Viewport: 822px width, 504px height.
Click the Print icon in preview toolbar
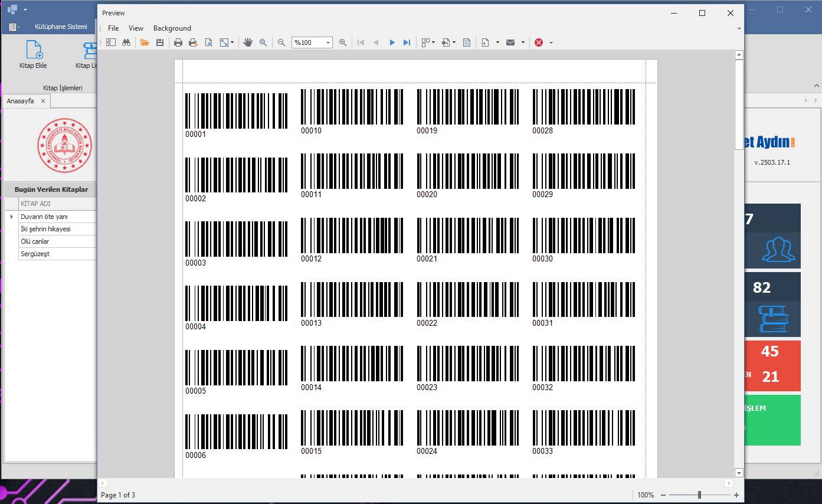point(178,42)
